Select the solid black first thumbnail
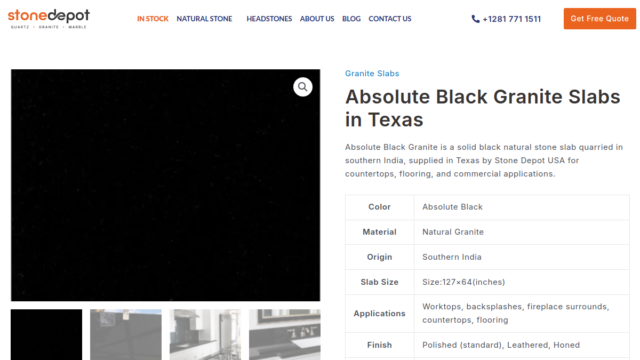Image resolution: width=640 pixels, height=360 pixels. coord(47,334)
